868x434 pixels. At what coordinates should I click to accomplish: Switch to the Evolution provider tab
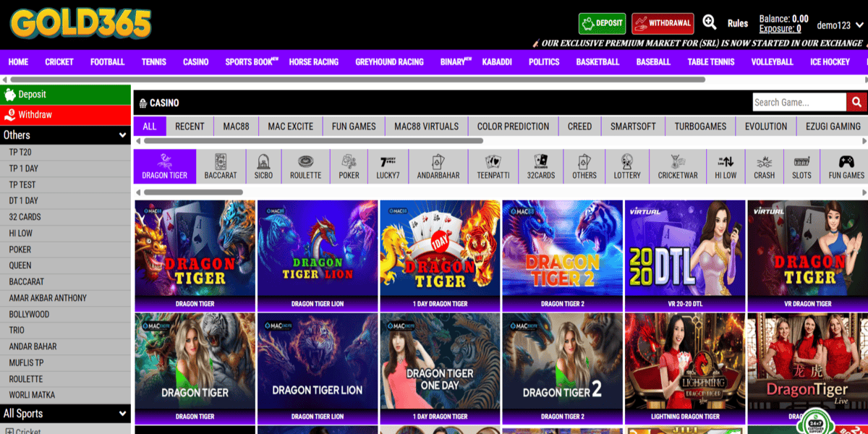[765, 126]
